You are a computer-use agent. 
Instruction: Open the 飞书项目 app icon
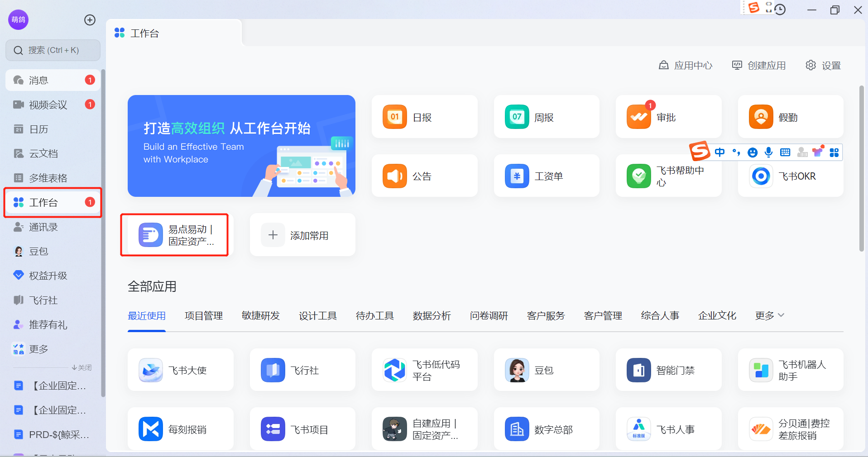[273, 429]
